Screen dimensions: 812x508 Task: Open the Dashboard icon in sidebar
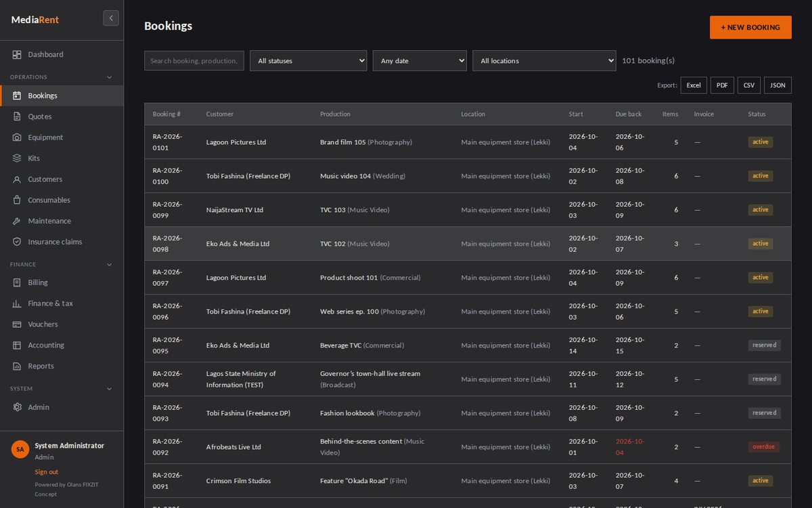tap(17, 54)
